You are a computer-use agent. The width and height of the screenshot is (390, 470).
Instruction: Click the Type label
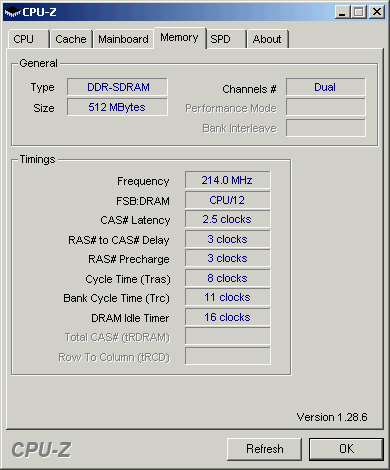[42, 88]
